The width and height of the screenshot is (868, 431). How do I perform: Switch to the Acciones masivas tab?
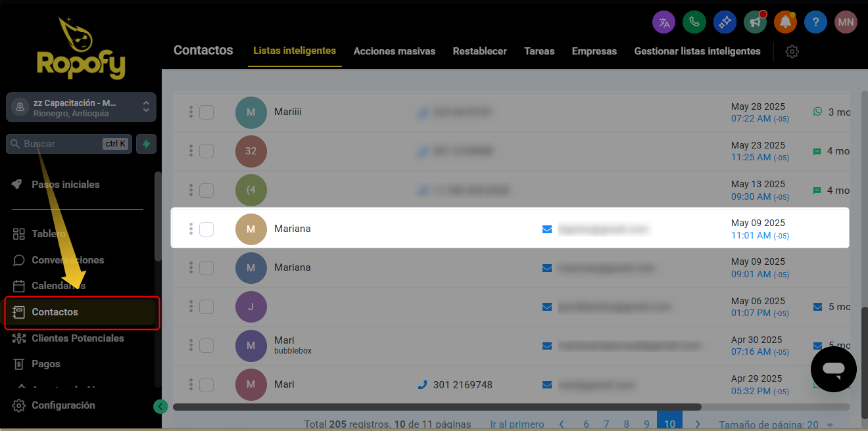pyautogui.click(x=394, y=51)
